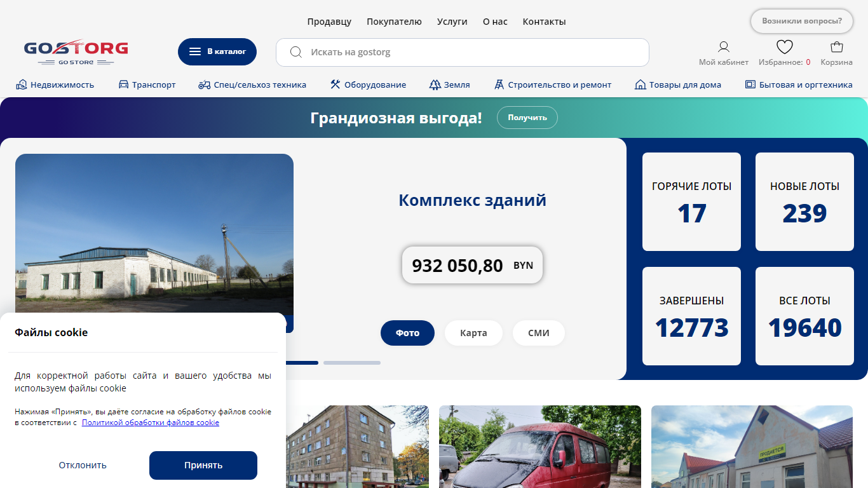Open the Новые лоты 239 tile
868x488 pixels.
[x=804, y=202]
